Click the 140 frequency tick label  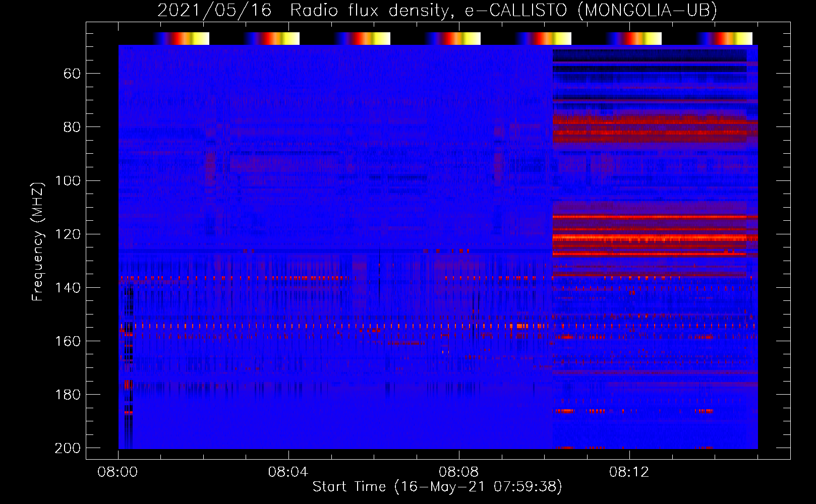tap(68, 287)
